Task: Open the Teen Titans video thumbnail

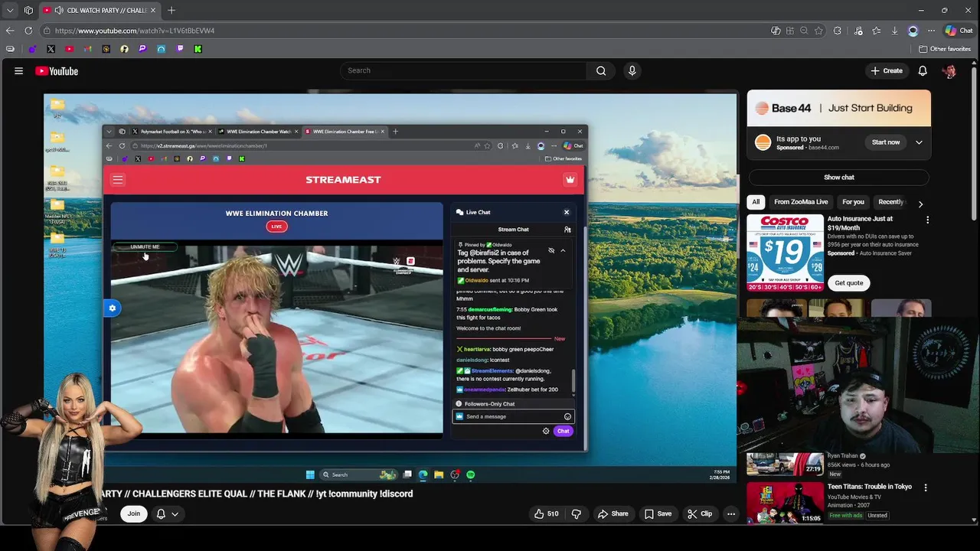Action: (786, 502)
